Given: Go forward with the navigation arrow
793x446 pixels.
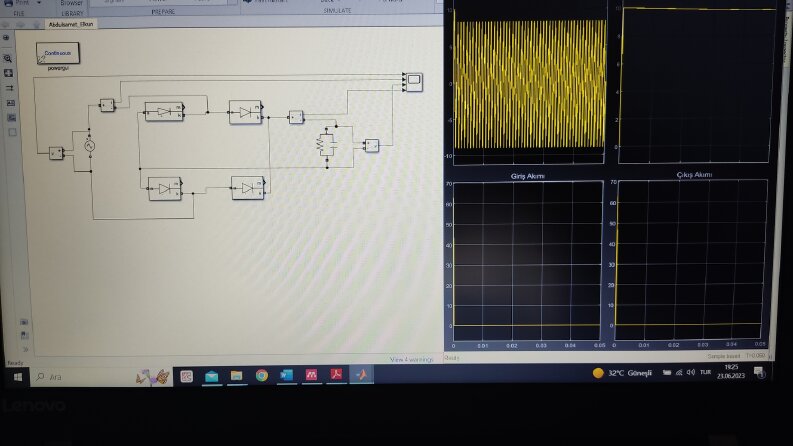Looking at the screenshot, I should tap(20, 24).
